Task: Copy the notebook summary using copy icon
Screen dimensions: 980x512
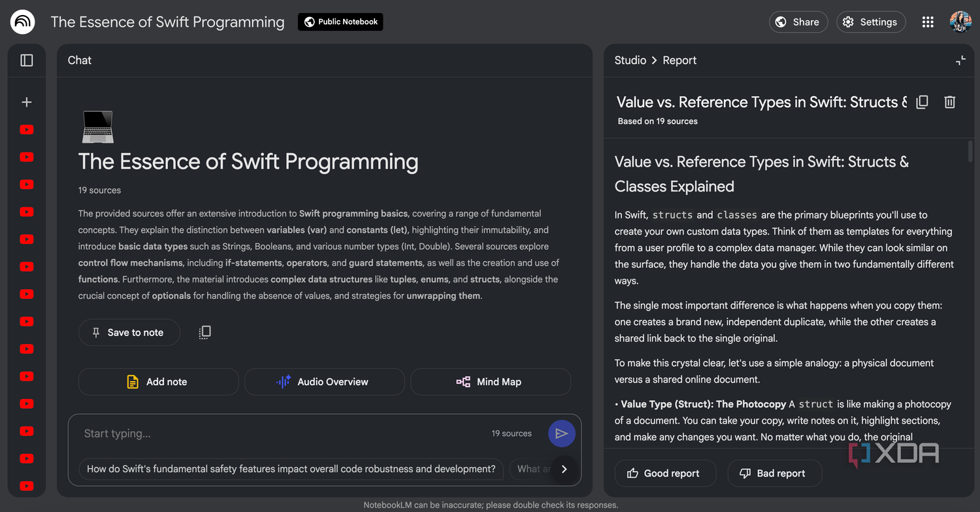Action: (x=204, y=332)
